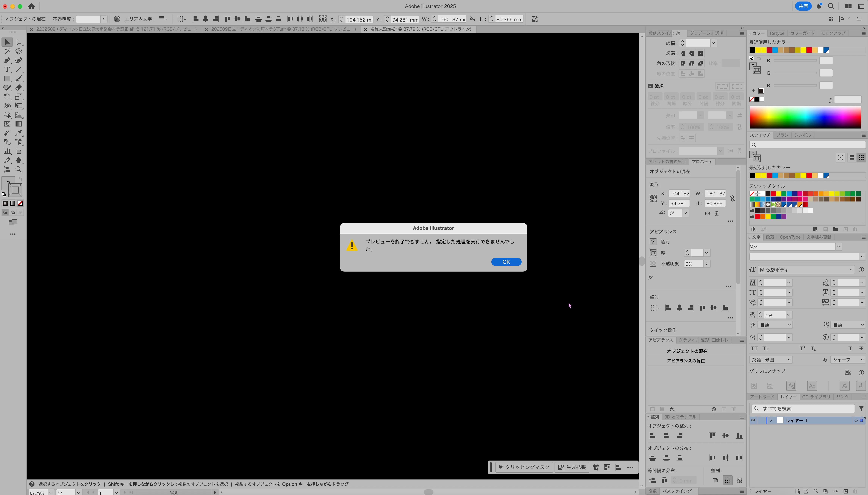Switch to the ブラシ panel tab
This screenshot has height=495, width=868.
782,135
